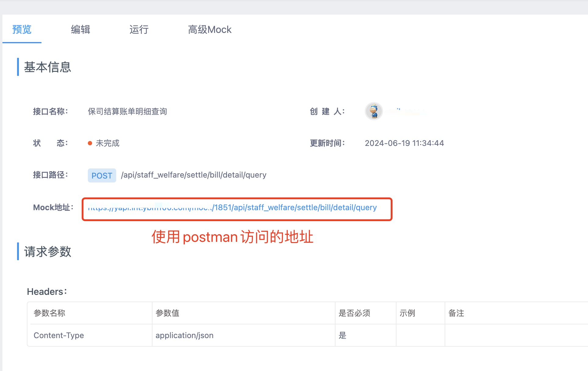Viewport: 588px width, 371px height.
Task: Click the 状态 label
Action: (50, 143)
